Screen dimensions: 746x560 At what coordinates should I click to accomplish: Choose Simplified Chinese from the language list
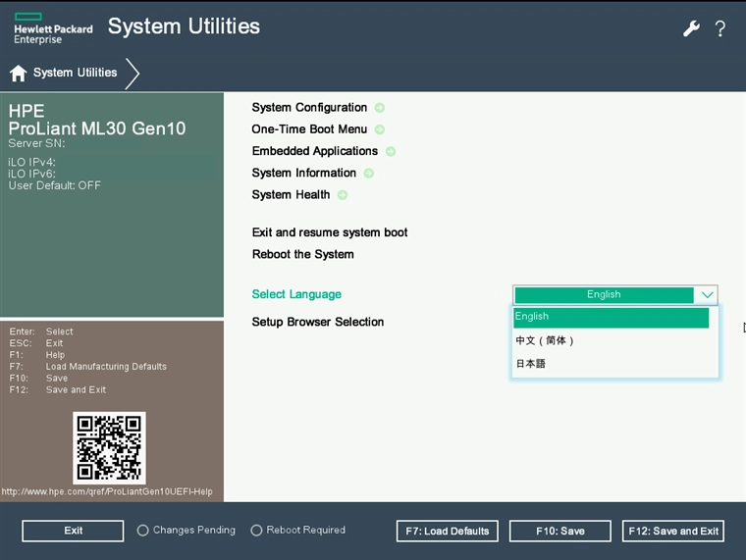click(x=611, y=340)
